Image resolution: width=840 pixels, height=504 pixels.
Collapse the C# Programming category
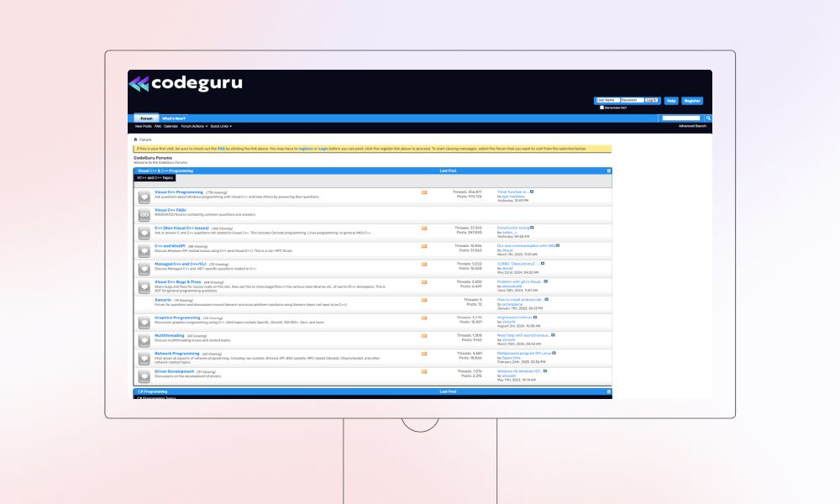(x=609, y=391)
